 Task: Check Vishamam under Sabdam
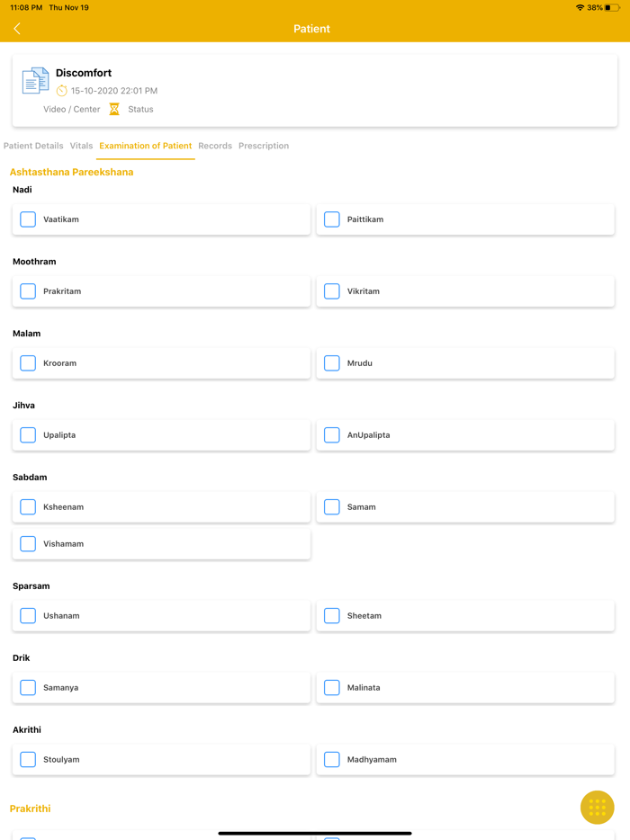(x=28, y=544)
